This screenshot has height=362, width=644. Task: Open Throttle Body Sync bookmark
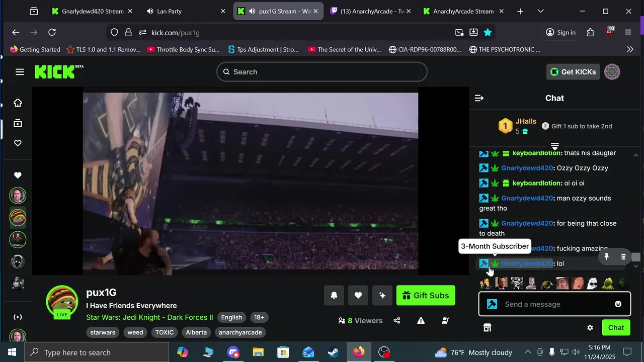183,49
